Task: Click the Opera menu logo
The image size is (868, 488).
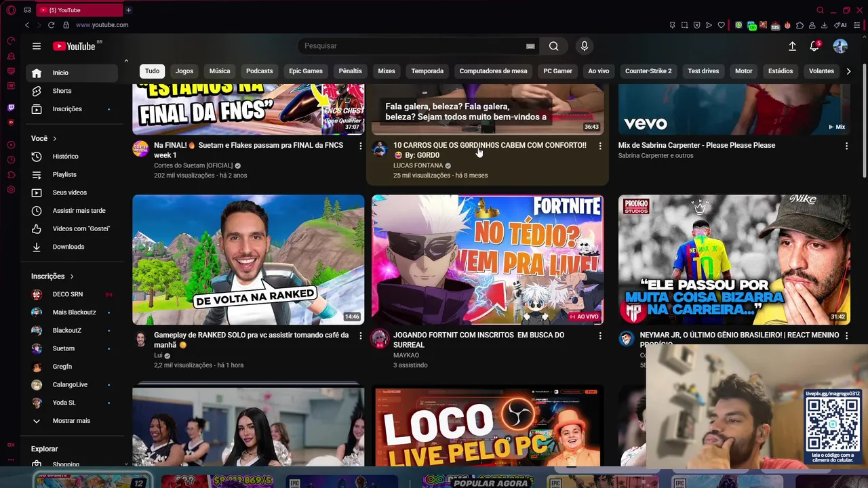Action: [x=11, y=10]
